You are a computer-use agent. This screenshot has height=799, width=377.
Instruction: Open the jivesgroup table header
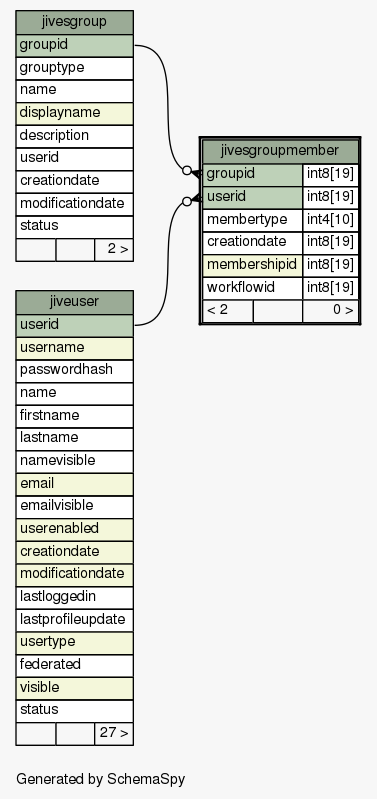tap(74, 22)
